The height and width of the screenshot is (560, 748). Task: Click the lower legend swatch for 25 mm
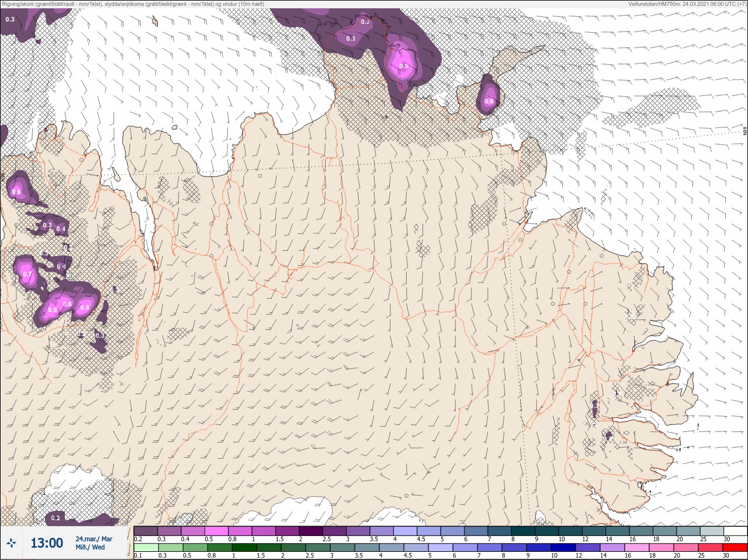pos(711,548)
